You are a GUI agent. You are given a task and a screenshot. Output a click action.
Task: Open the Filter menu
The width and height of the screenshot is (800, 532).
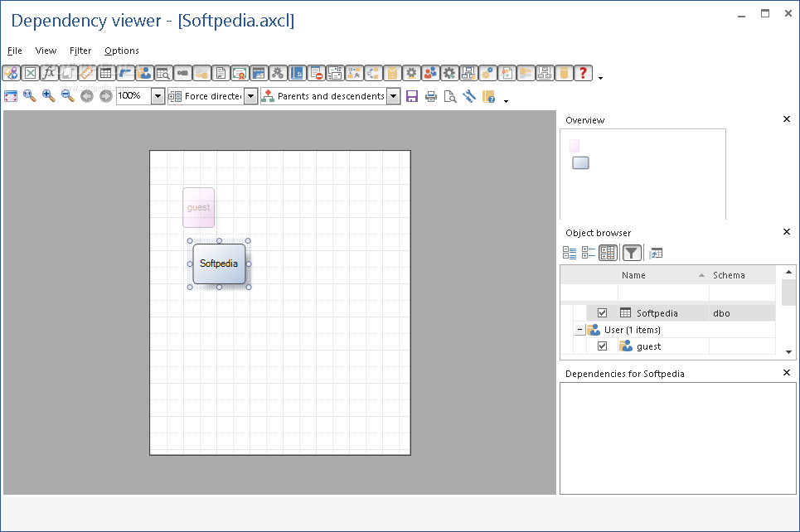80,51
